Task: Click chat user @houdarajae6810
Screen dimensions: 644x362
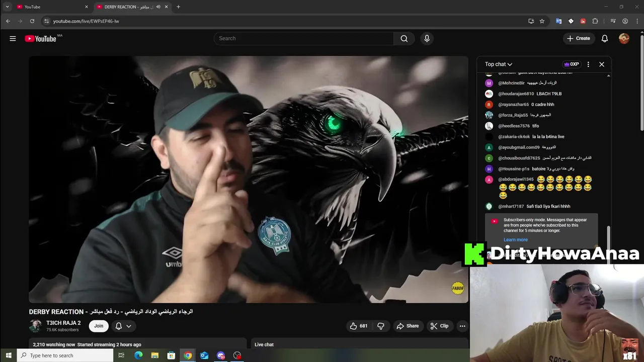Action: [516, 94]
